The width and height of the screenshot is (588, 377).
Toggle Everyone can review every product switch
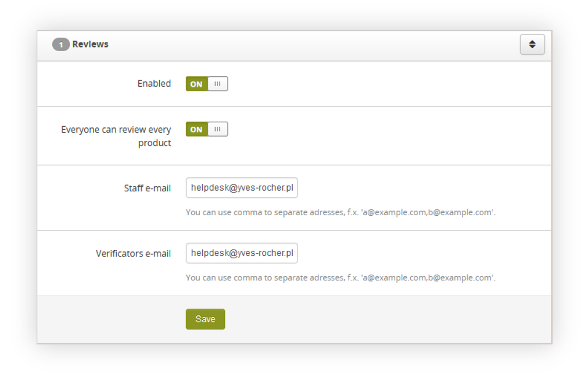207,129
